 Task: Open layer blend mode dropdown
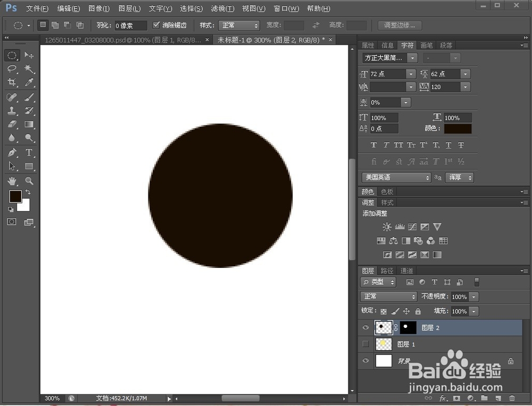pyautogui.click(x=388, y=297)
